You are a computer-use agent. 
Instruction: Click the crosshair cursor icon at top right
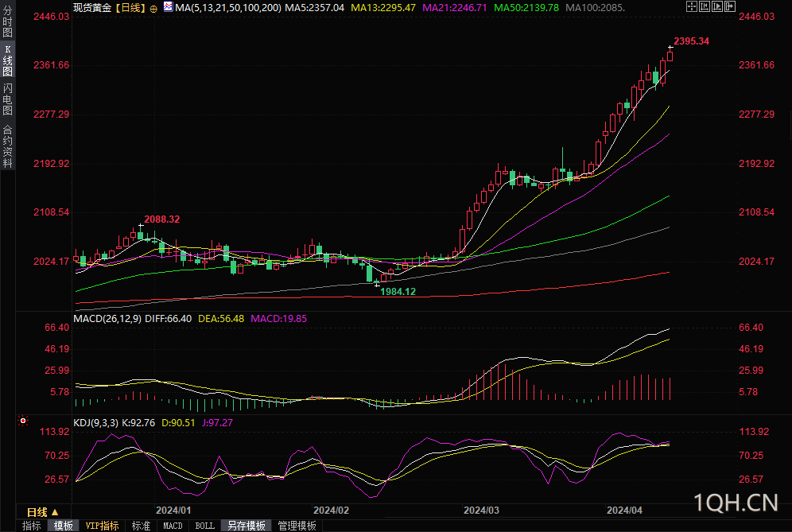[x=692, y=6]
